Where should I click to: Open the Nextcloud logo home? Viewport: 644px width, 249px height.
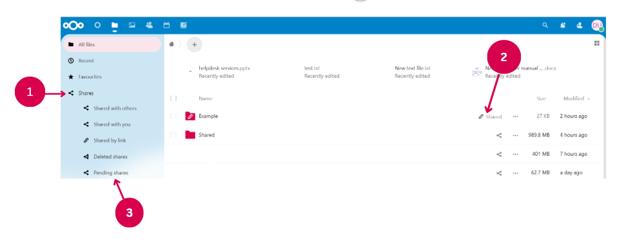73,26
